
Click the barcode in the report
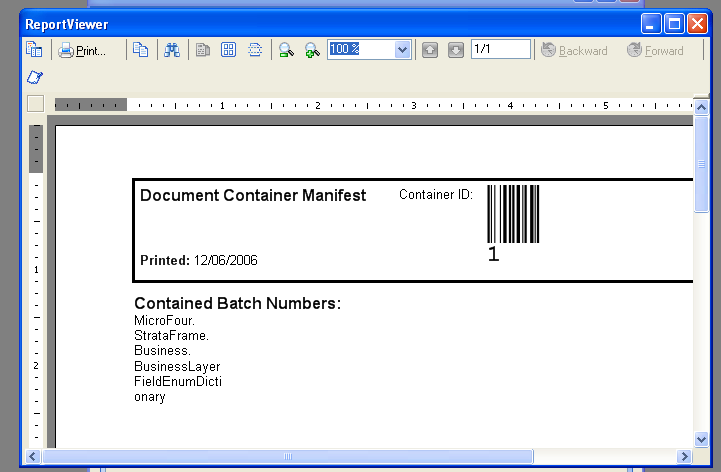coord(513,214)
